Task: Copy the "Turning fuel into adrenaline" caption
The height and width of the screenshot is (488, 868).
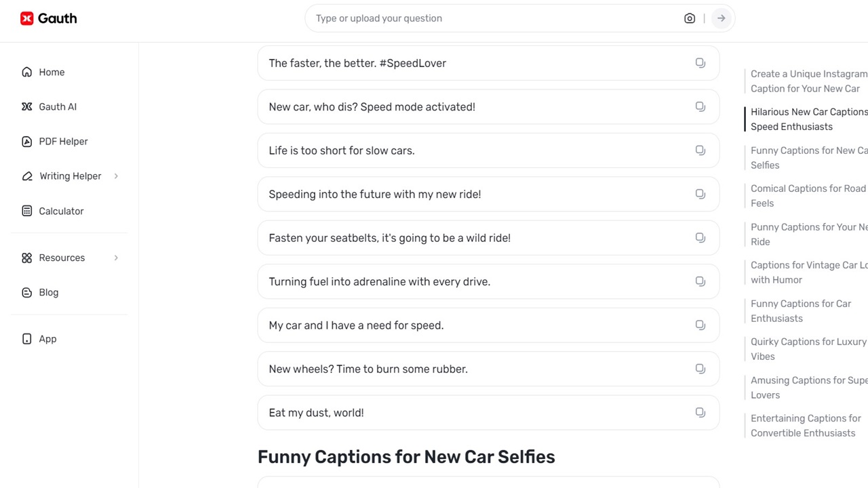Action: [700, 281]
